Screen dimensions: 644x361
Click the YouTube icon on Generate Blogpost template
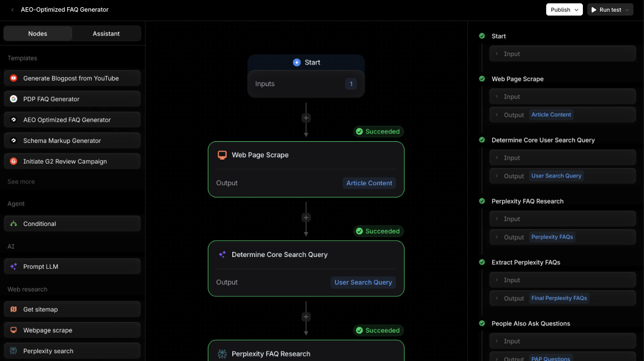(13, 78)
